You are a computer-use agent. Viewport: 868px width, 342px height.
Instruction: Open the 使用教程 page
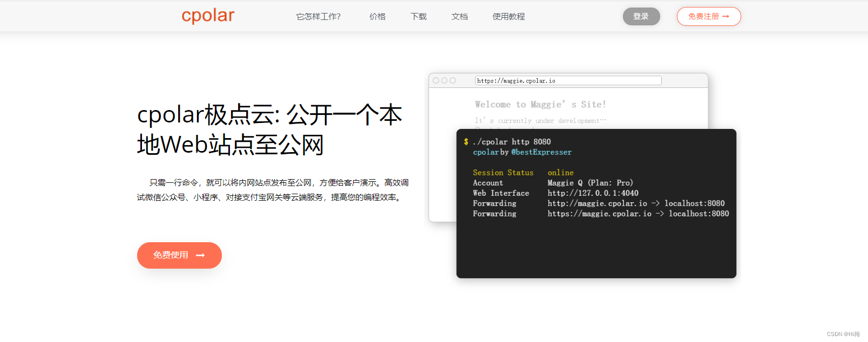(x=508, y=17)
